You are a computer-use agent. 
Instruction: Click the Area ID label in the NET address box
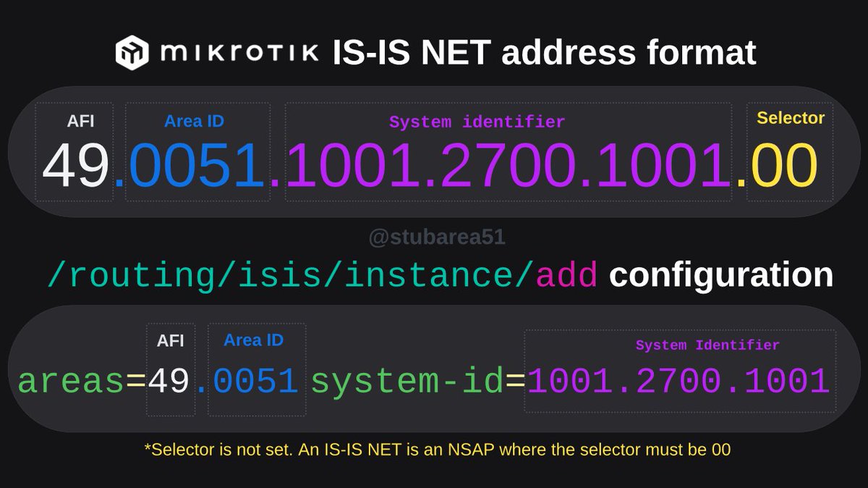point(194,121)
